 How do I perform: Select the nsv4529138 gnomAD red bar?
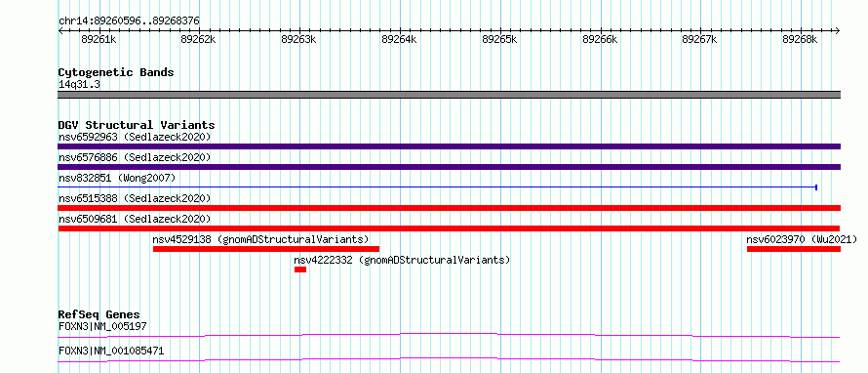[265, 249]
